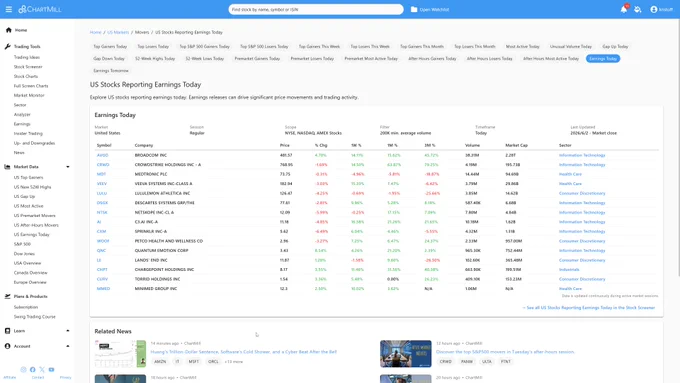
Task: Sort table by % Chg column header
Action: click(x=321, y=145)
